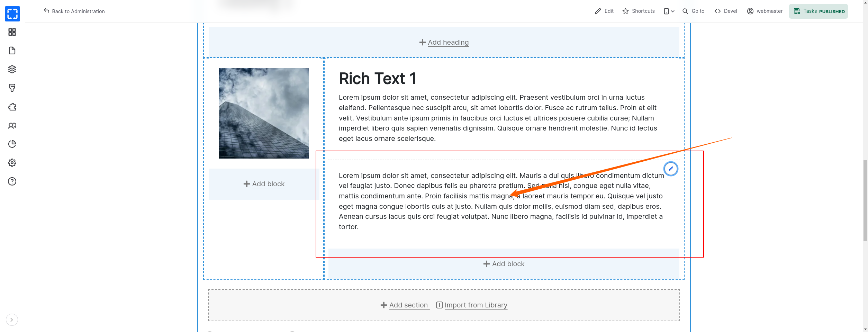Click the Add heading link
This screenshot has width=868, height=332.
[448, 42]
